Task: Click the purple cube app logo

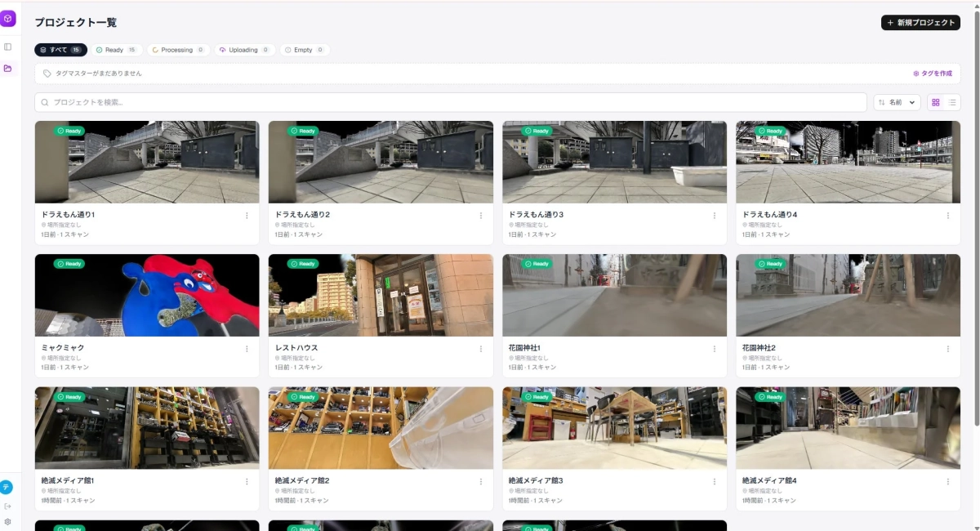Action: click(7, 19)
